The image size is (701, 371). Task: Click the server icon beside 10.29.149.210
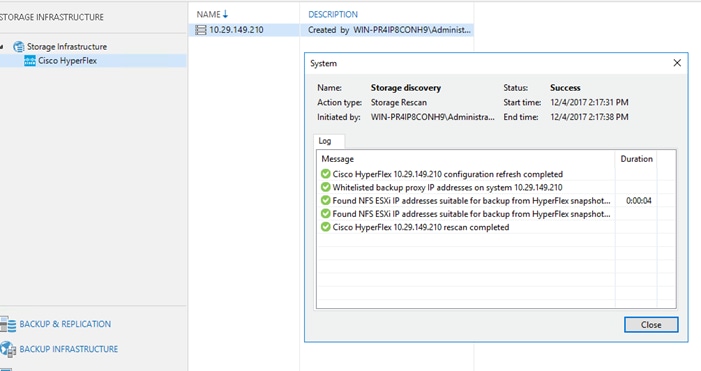(201, 30)
